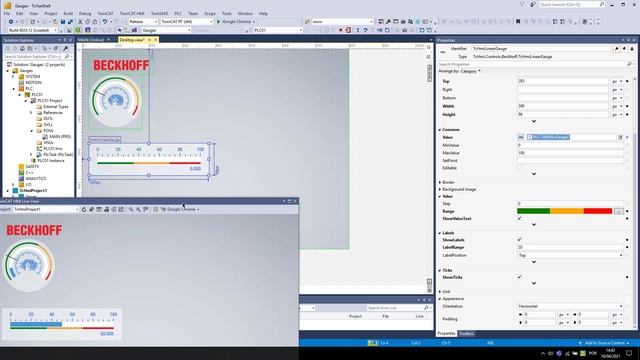
Task: Collapse the Labels property category
Action: 440,233
